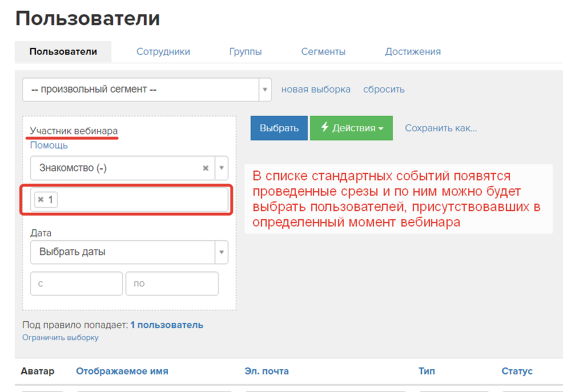563x392 pixels.
Task: Sort by Тип column header
Action: (427, 371)
